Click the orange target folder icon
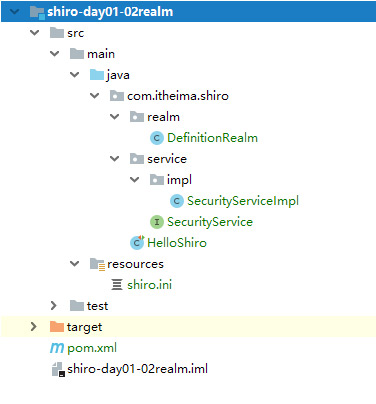 (x=57, y=327)
